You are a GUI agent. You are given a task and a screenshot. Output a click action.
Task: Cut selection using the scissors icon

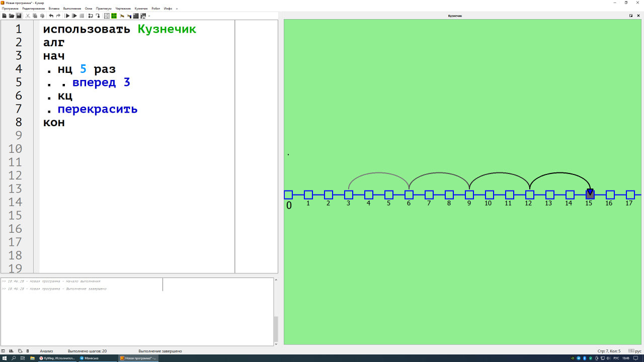(28, 16)
